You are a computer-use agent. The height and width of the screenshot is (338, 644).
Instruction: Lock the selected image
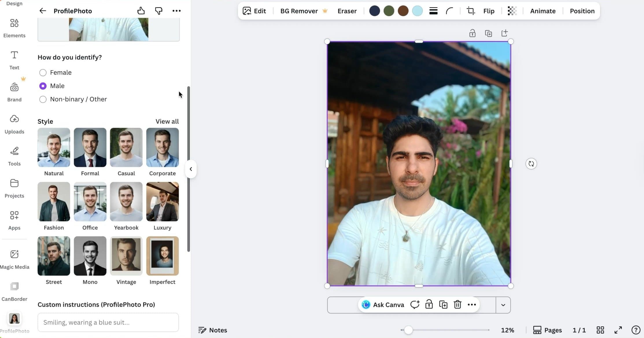coord(472,33)
